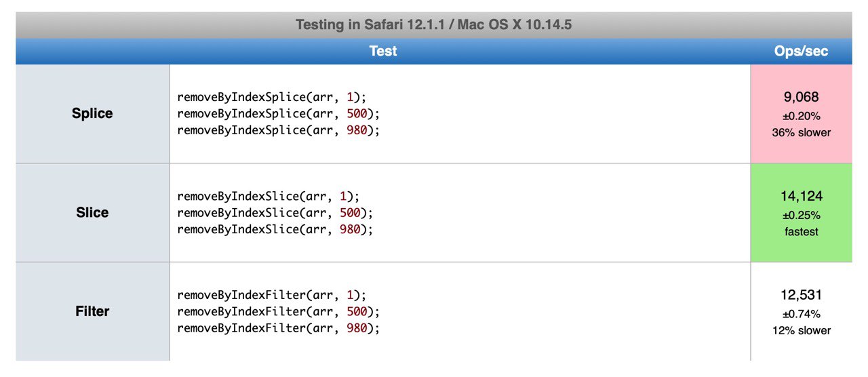Click removeByIndexSplice(arr, 500) code line
868x377 pixels.
click(279, 114)
